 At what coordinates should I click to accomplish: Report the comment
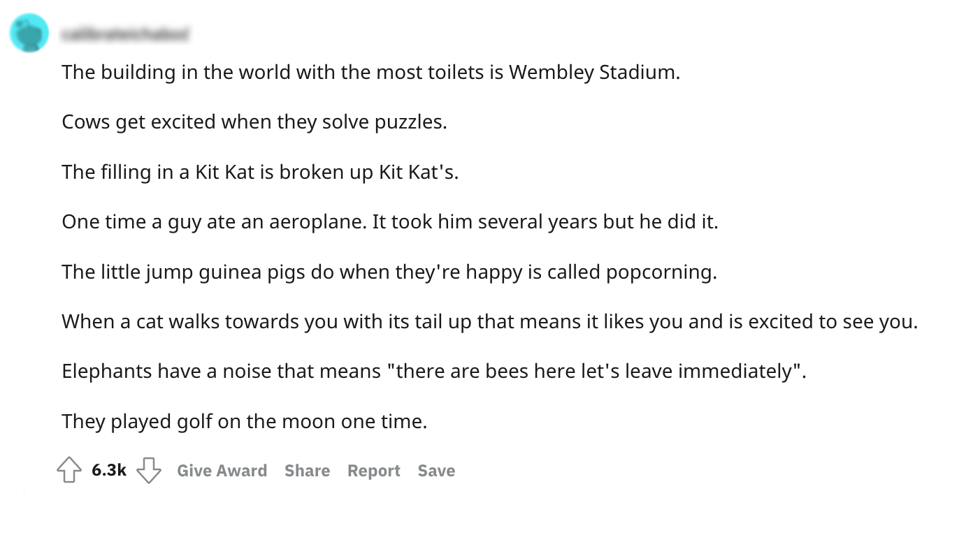pos(373,471)
